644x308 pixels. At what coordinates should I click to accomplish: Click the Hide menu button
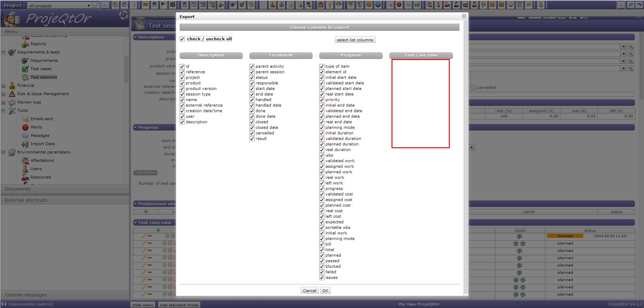(x=143, y=305)
